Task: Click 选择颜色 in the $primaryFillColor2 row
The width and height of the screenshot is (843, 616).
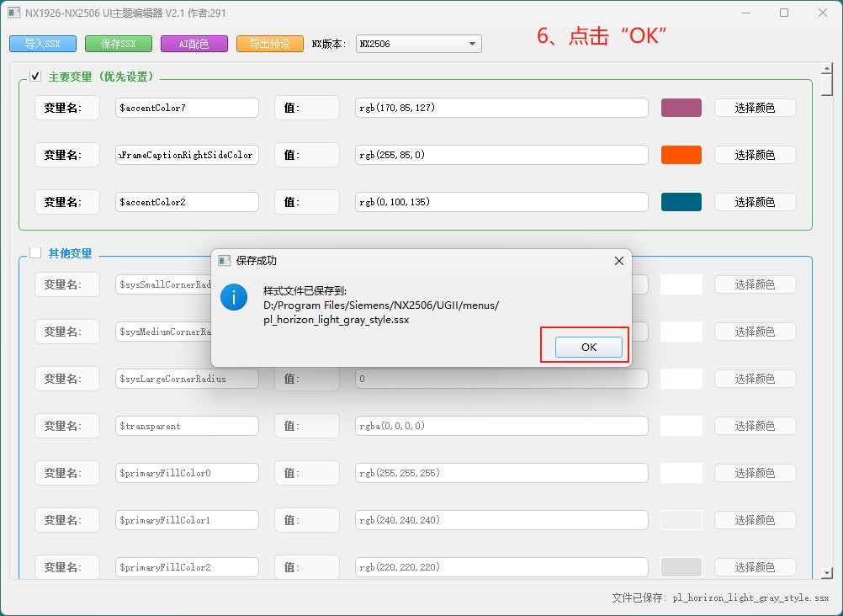Action: point(755,567)
